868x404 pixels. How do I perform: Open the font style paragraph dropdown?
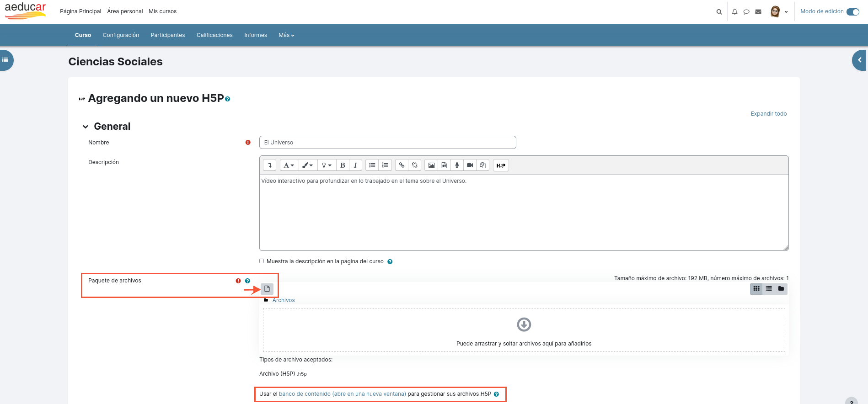[x=289, y=165]
